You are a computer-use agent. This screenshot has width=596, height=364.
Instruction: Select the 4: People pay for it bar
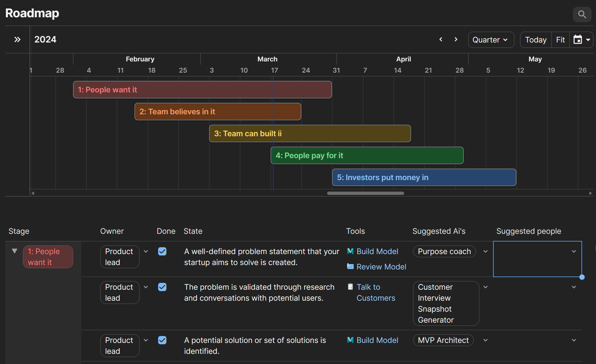[x=367, y=155]
